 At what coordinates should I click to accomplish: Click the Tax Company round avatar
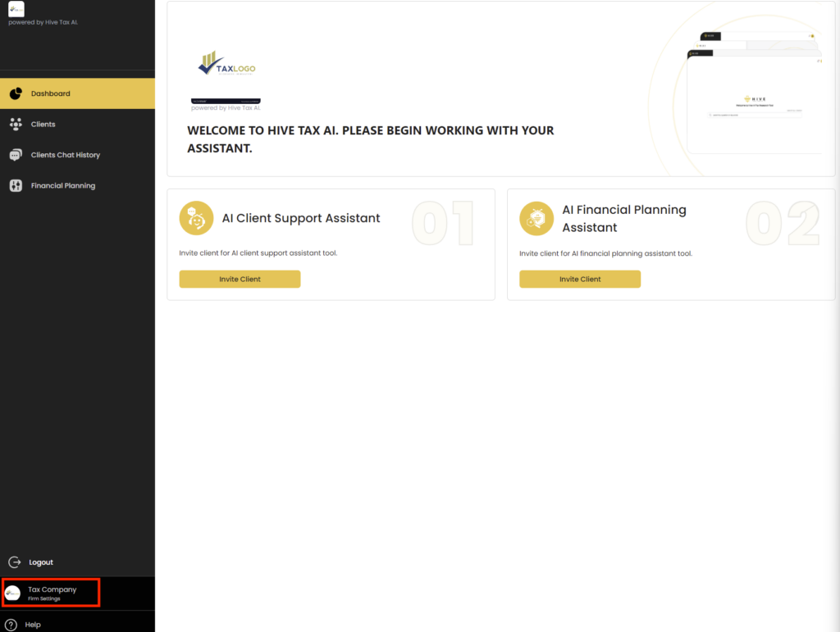point(13,593)
